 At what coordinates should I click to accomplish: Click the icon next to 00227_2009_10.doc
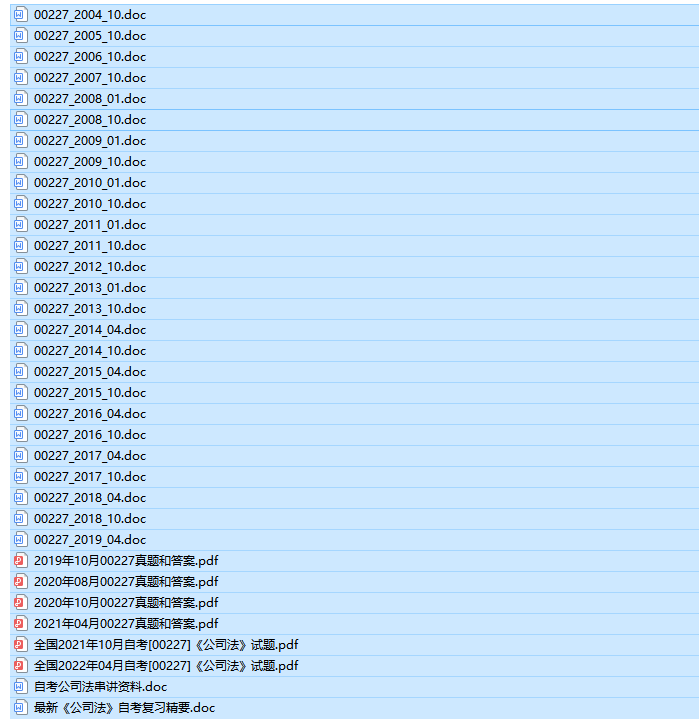pyautogui.click(x=20, y=161)
